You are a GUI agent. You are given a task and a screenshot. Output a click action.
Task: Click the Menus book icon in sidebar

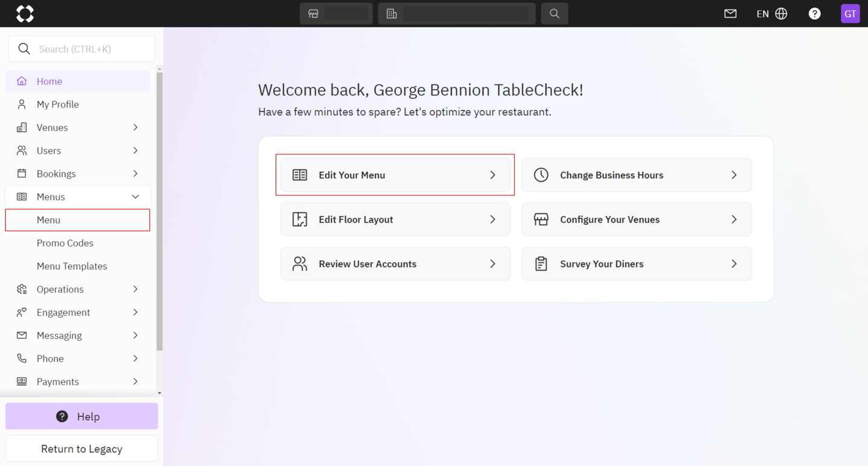tap(22, 197)
